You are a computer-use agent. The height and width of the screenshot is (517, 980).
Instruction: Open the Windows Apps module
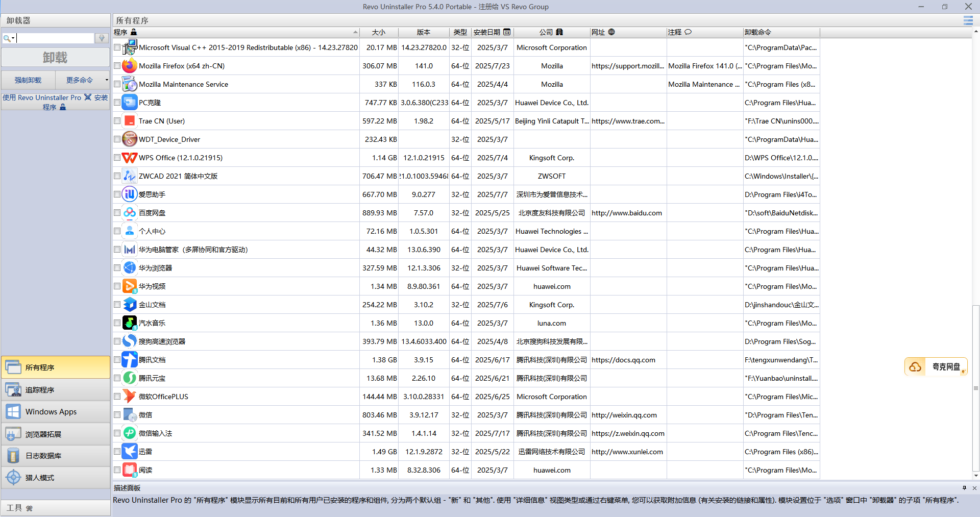56,412
